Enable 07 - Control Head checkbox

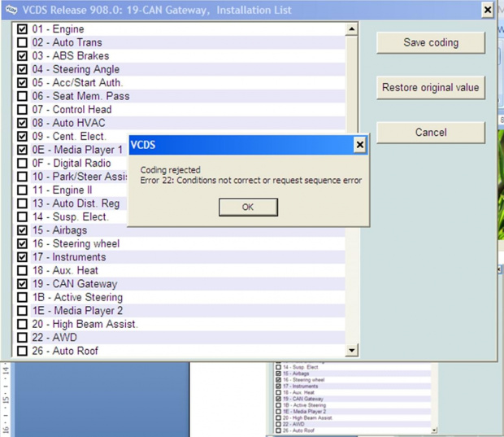pyautogui.click(x=22, y=109)
